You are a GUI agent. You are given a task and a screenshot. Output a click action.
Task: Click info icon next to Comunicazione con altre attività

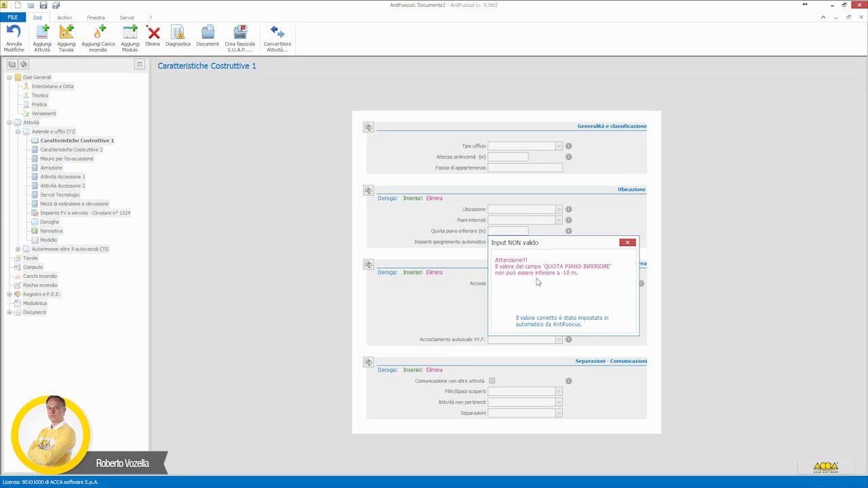[569, 381]
